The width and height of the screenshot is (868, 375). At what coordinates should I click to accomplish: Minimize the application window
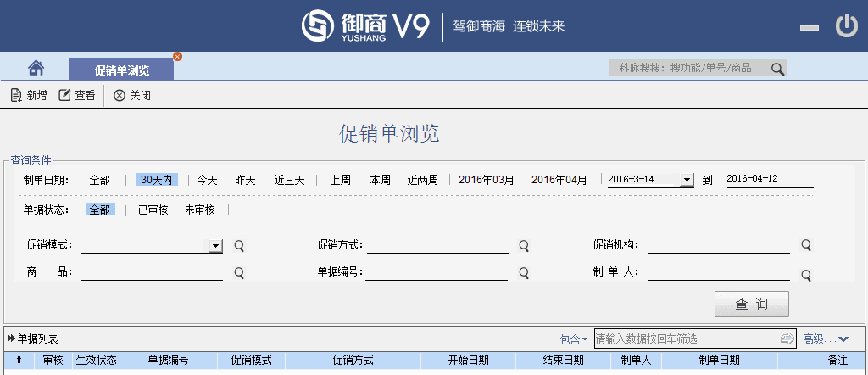[810, 28]
